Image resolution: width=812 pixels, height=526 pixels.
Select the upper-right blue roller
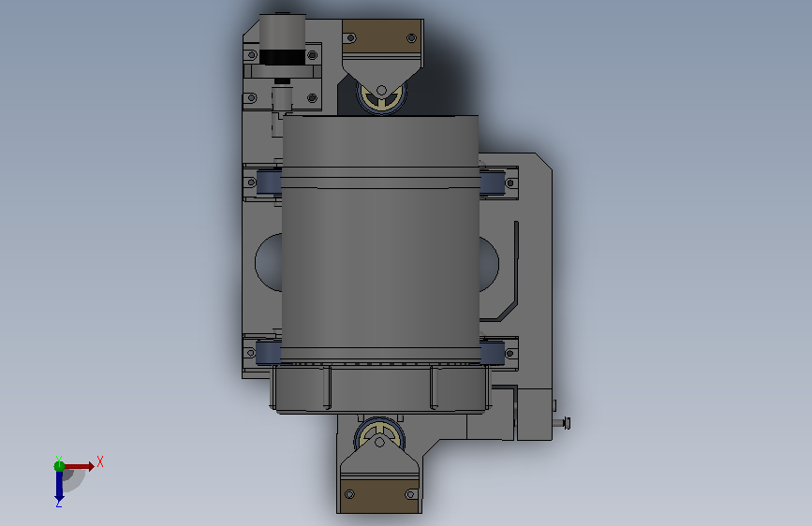click(x=492, y=183)
